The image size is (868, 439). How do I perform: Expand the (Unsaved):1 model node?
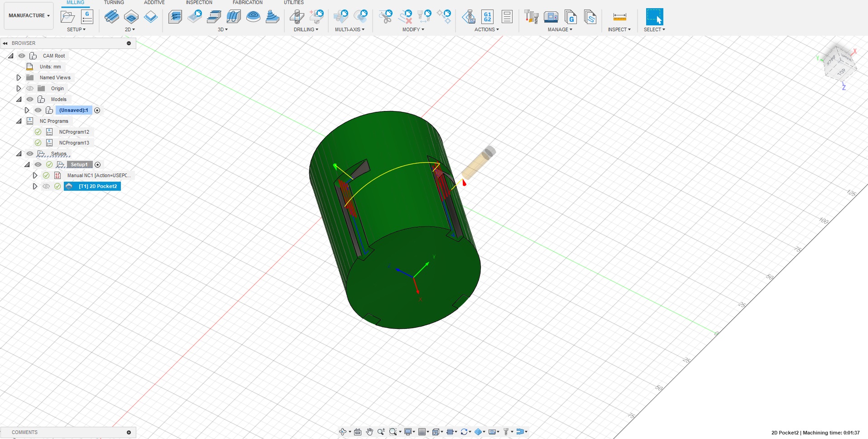27,110
